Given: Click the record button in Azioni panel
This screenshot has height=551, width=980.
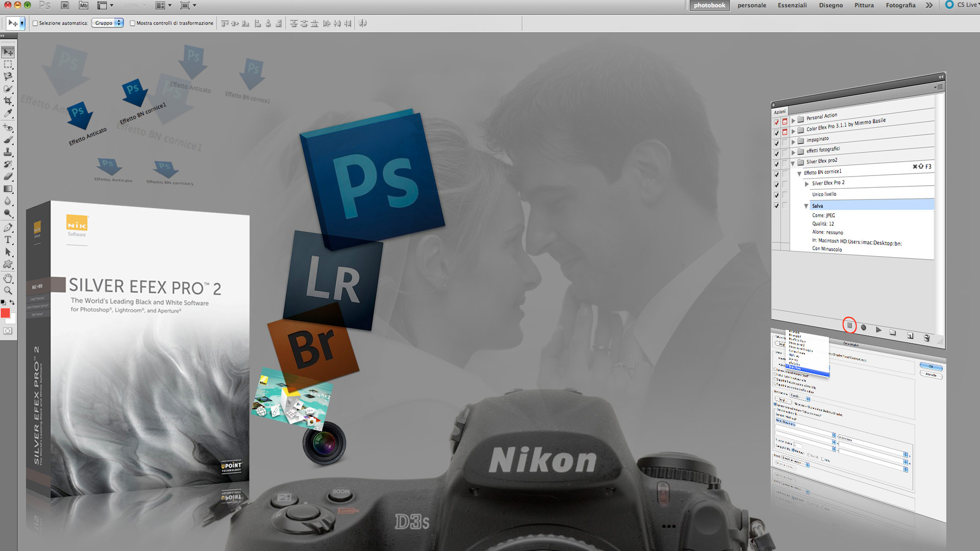Looking at the screenshot, I should coord(864,328).
